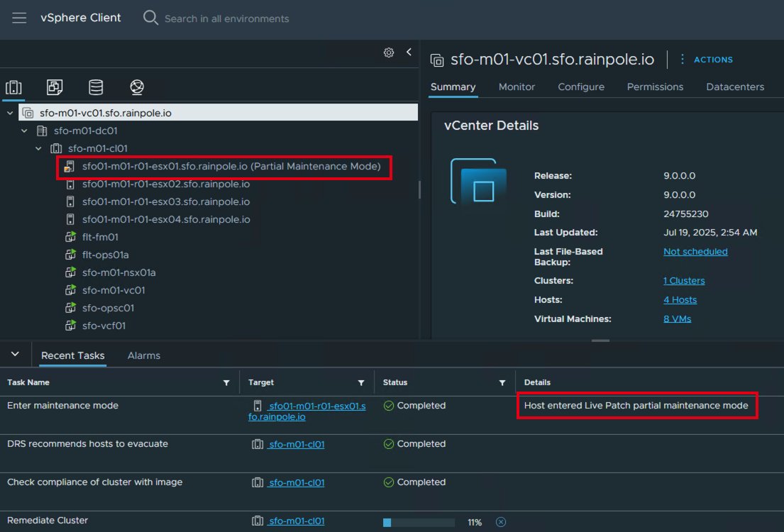
Task: Switch to Hosts and Clusters inventory view
Action: tap(13, 87)
